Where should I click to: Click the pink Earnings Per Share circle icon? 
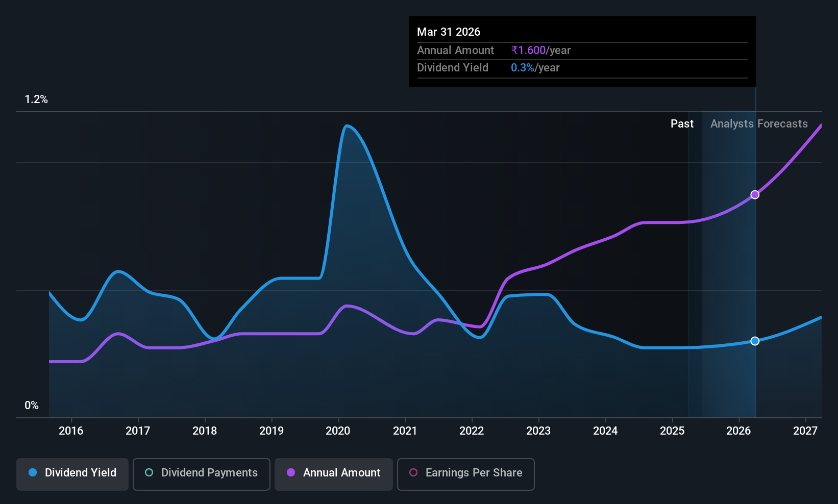tap(413, 472)
